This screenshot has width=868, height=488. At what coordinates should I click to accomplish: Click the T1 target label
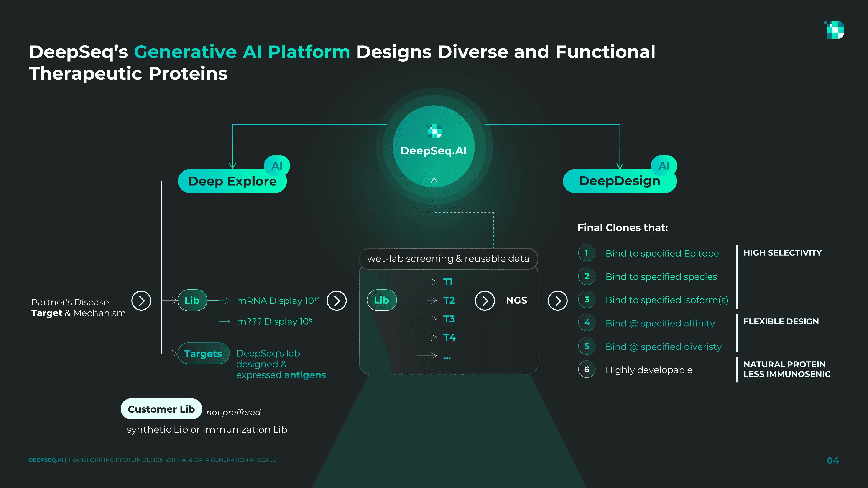coord(448,282)
